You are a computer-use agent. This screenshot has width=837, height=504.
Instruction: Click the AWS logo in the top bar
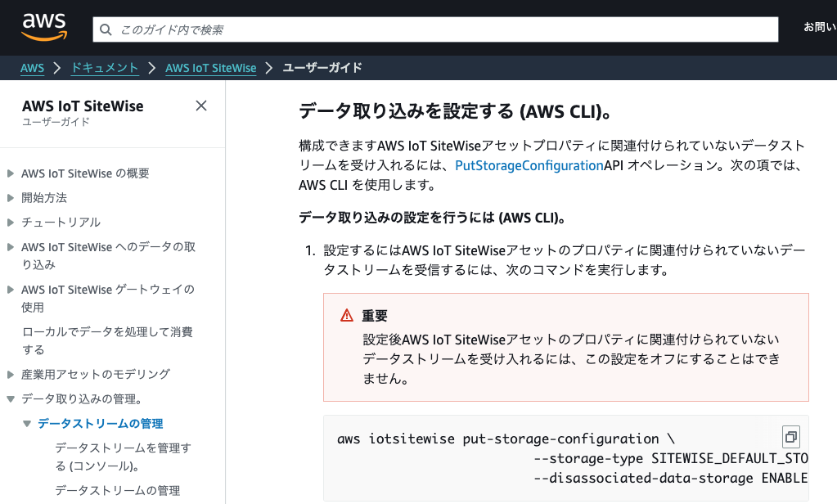click(x=43, y=25)
